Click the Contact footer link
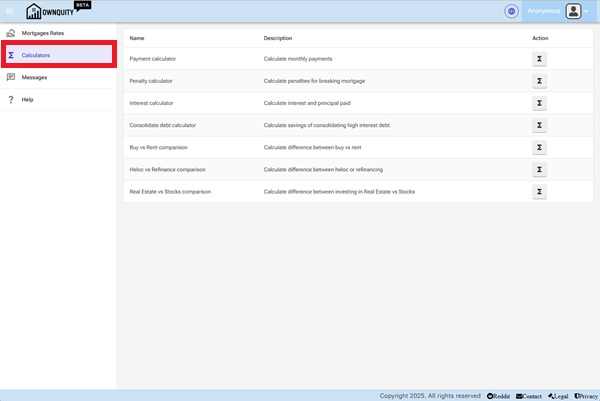 [x=529, y=395]
